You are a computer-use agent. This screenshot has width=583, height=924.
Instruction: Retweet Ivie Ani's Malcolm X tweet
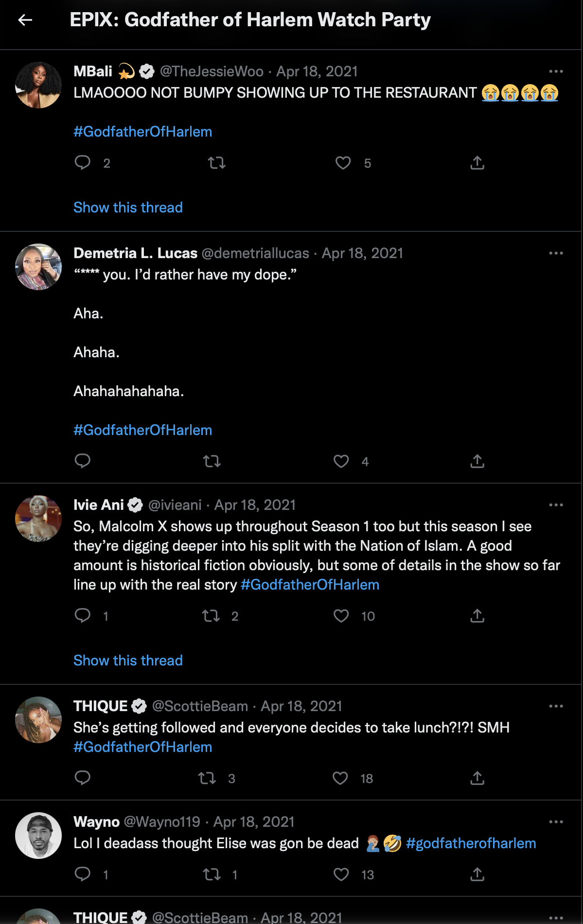(x=211, y=615)
